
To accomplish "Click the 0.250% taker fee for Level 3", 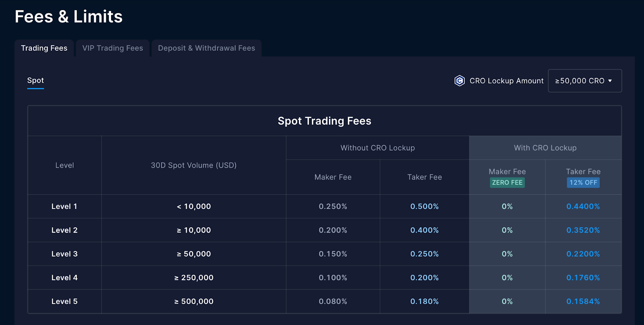I will (x=425, y=254).
